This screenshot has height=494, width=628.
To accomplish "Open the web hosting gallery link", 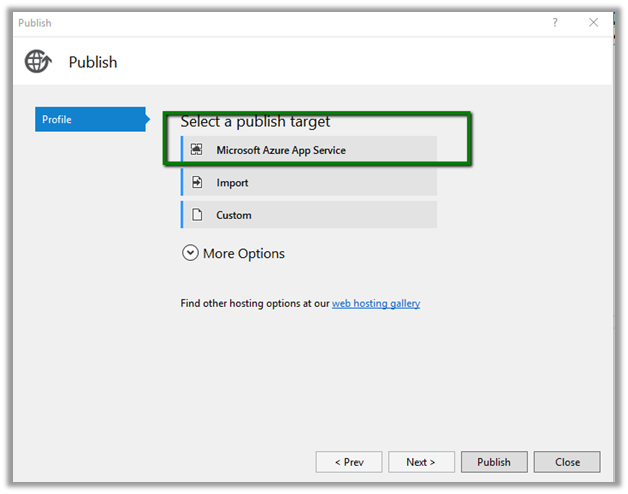I will click(376, 303).
